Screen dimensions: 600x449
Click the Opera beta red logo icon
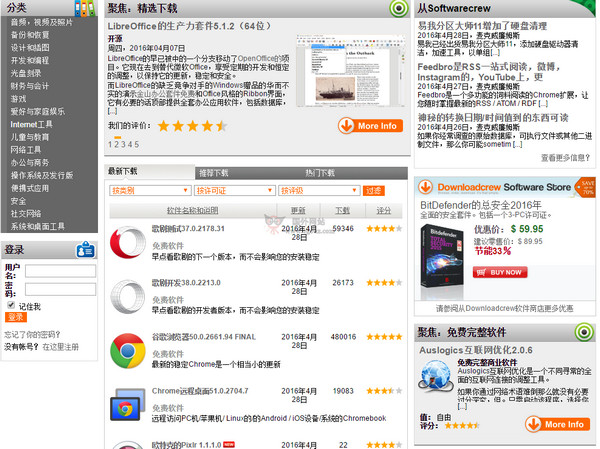[128, 243]
